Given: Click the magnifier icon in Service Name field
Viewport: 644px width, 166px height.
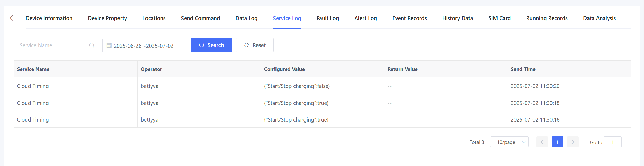Looking at the screenshot, I should point(91,45).
